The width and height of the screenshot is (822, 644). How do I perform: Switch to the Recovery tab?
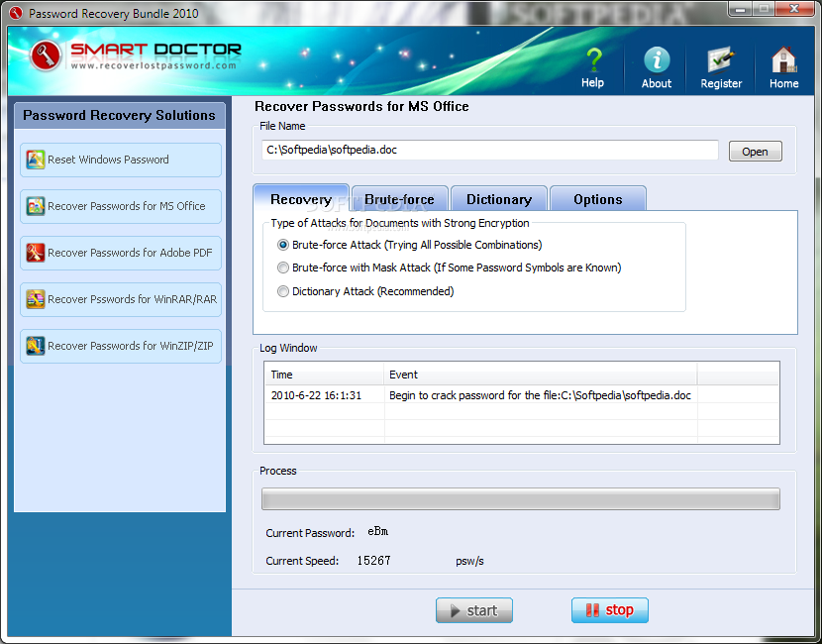coord(301,198)
